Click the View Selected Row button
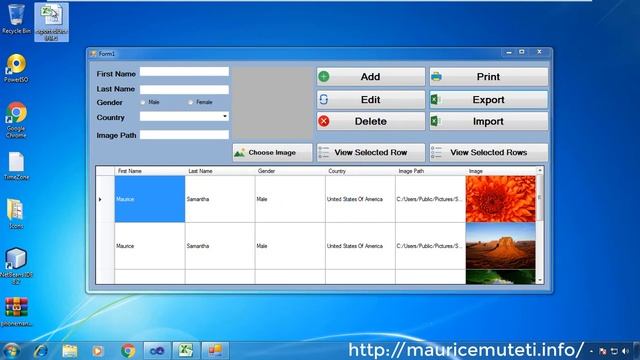Viewport: 640px width, 360px height. coord(371,153)
